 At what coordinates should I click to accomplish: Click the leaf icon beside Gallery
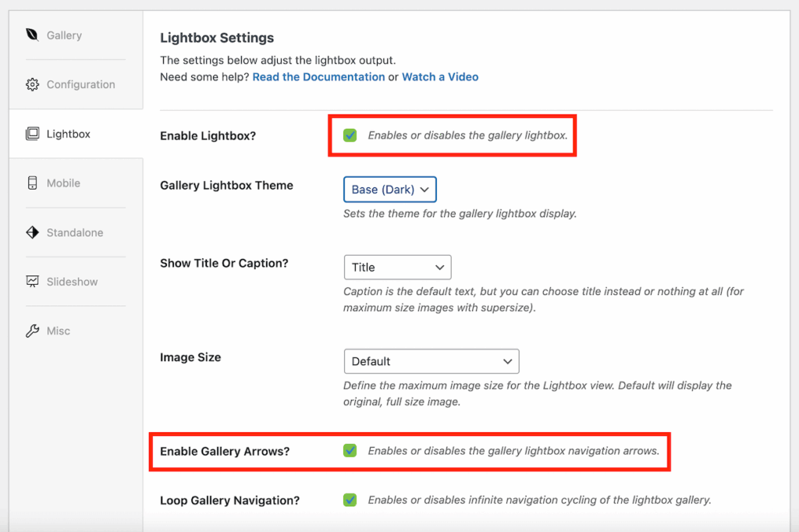33,35
